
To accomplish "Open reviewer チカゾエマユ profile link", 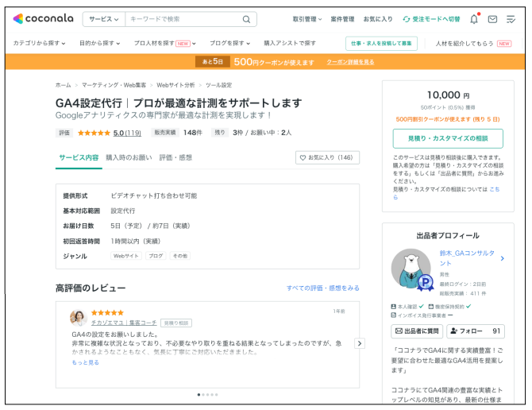I will tap(124, 323).
